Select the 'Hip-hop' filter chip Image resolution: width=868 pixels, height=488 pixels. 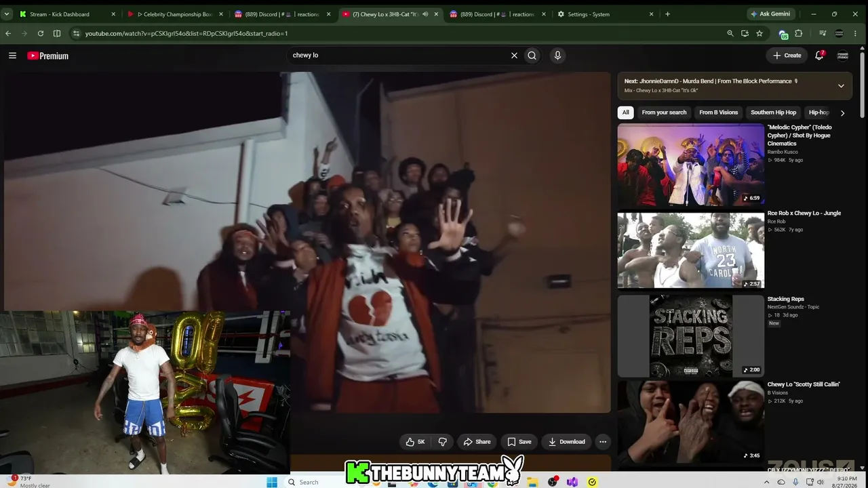pos(818,113)
